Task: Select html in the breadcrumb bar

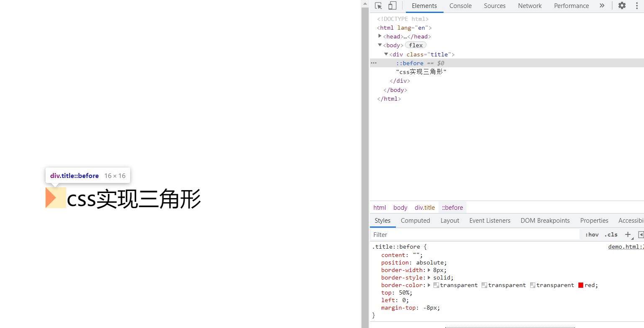Action: click(x=380, y=208)
